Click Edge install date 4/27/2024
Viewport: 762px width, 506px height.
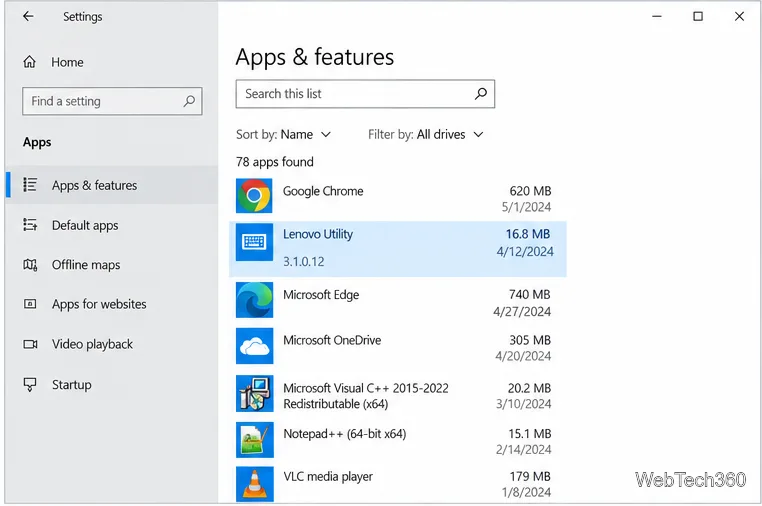[522, 312]
